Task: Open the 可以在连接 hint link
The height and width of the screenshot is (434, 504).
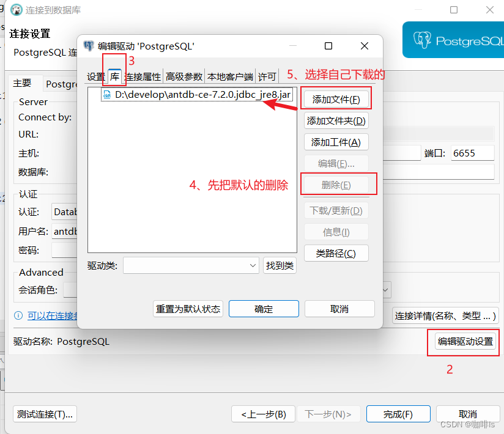Action: (x=53, y=316)
